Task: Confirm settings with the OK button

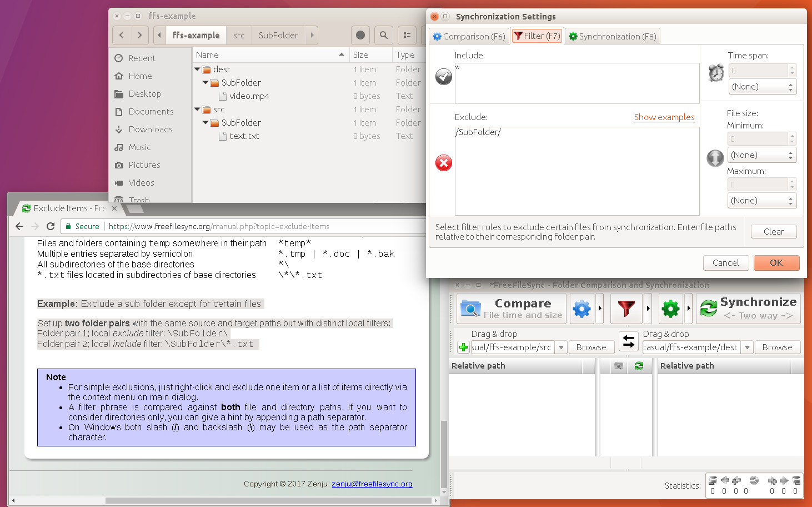Action: 776,263
